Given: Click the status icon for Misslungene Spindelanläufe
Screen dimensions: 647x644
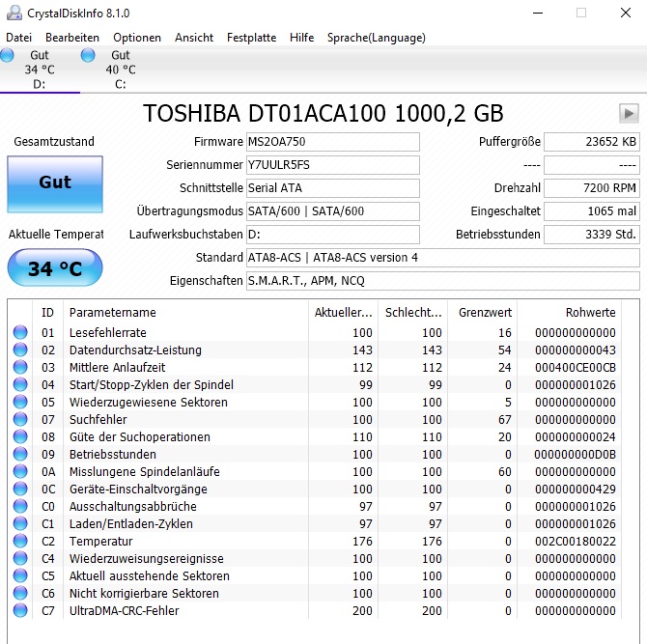Looking at the screenshot, I should (20, 471).
